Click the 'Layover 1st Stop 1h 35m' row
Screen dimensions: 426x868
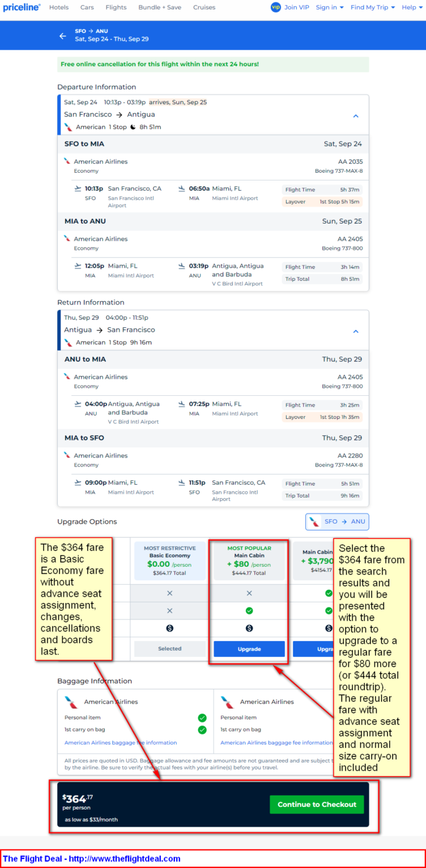tap(322, 417)
